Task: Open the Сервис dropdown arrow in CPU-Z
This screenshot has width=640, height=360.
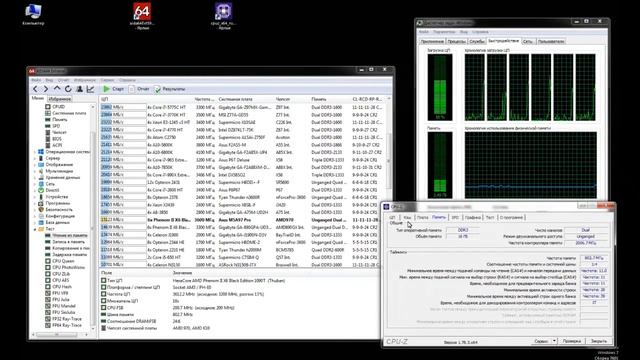Action: tap(554, 341)
